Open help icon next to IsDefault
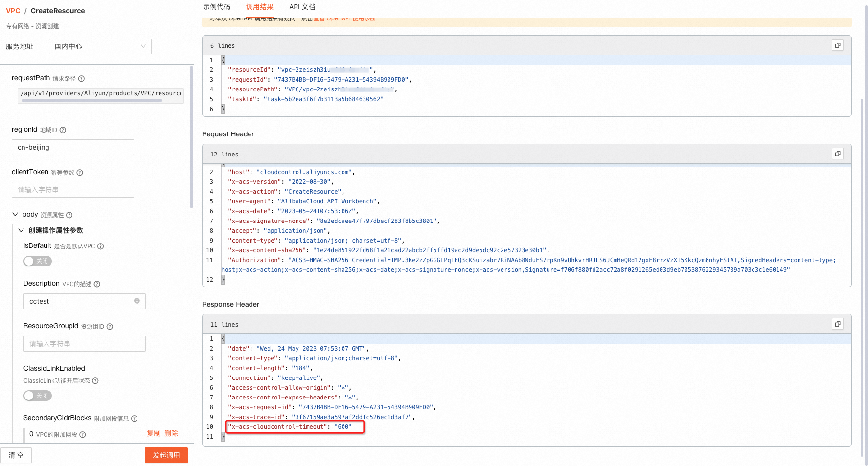Screen dimensions: 868x466 (100, 246)
